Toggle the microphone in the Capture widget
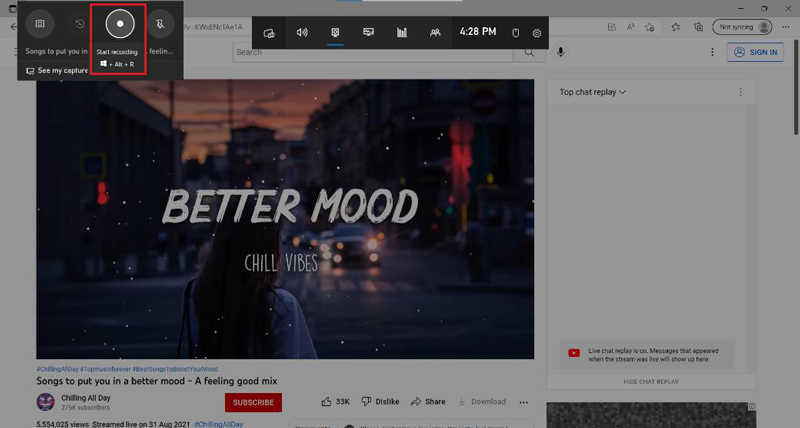This screenshot has height=428, width=800. 159,23
